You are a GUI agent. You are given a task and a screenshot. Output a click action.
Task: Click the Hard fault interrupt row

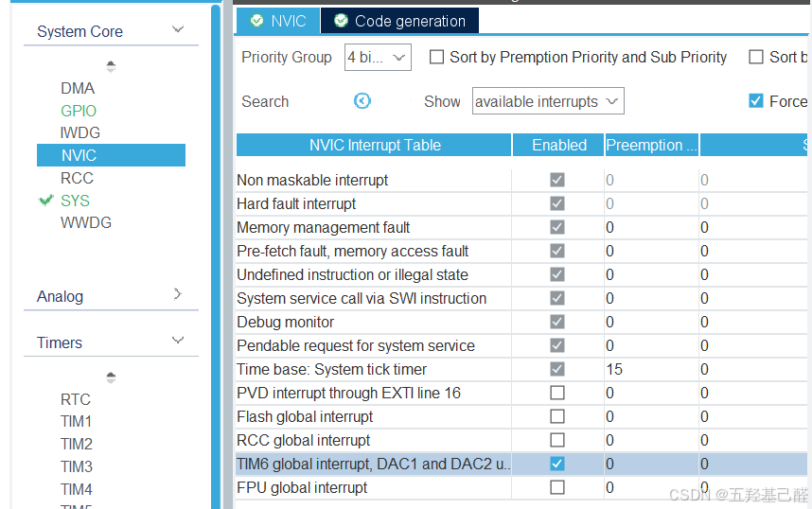(x=521, y=203)
